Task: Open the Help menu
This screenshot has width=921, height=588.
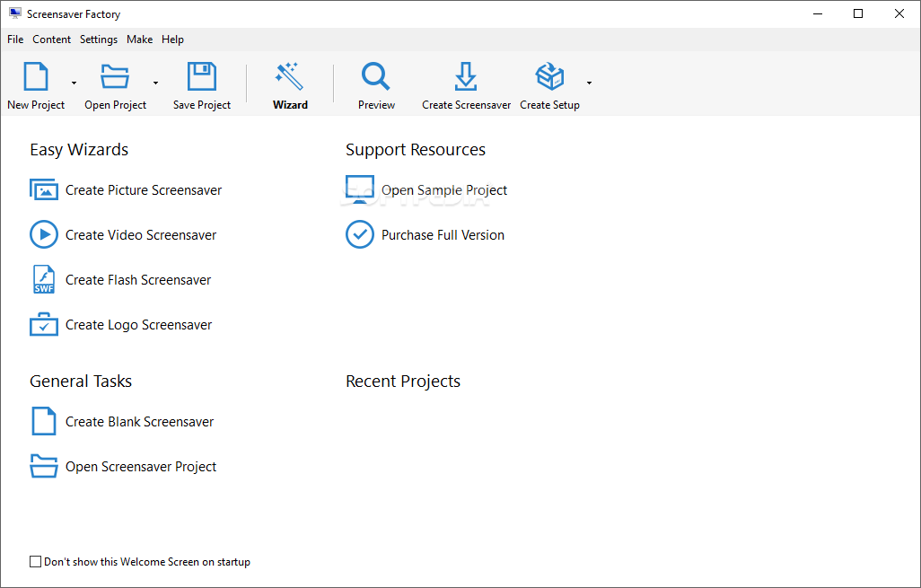Action: 172,39
